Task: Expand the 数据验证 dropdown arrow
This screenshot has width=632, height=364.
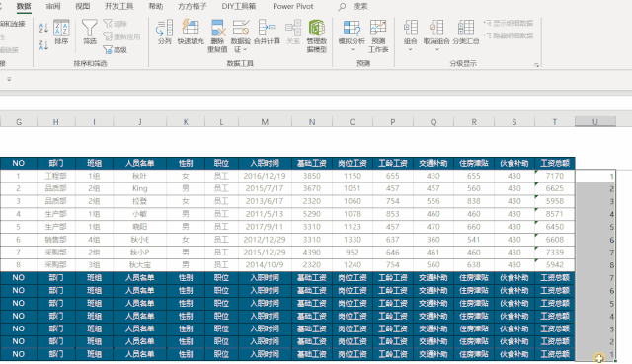Action: 245,50
